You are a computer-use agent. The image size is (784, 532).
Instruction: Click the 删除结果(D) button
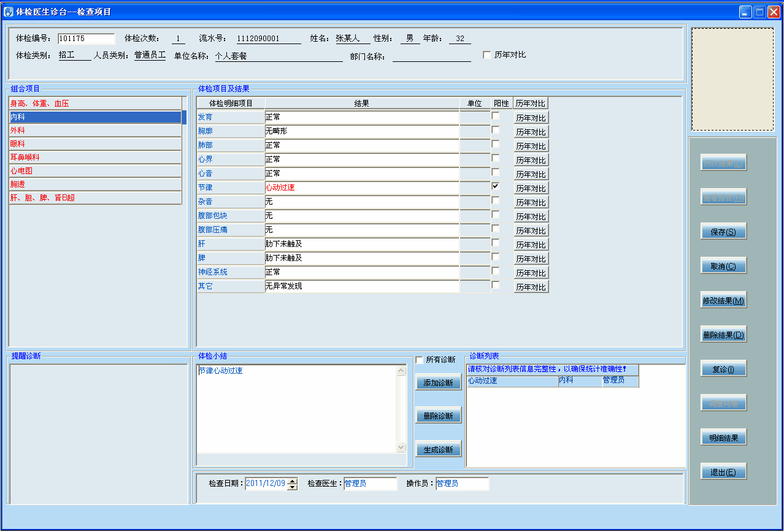723,335
